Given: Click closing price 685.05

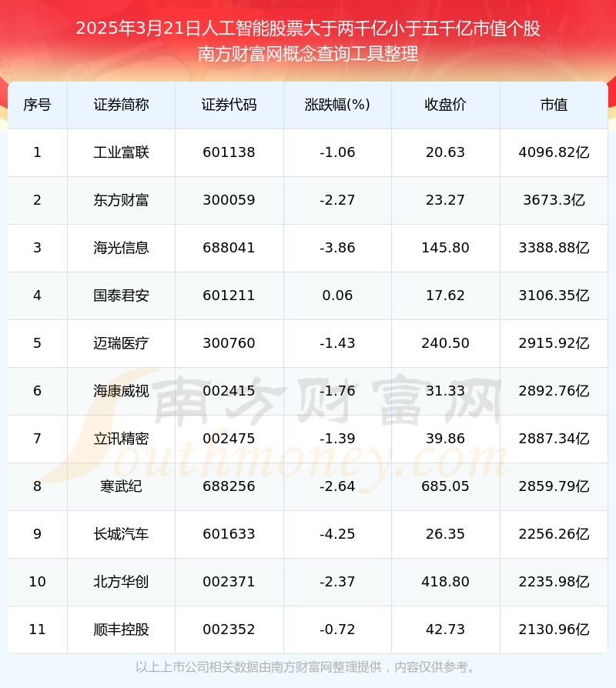Looking at the screenshot, I should click(445, 486).
